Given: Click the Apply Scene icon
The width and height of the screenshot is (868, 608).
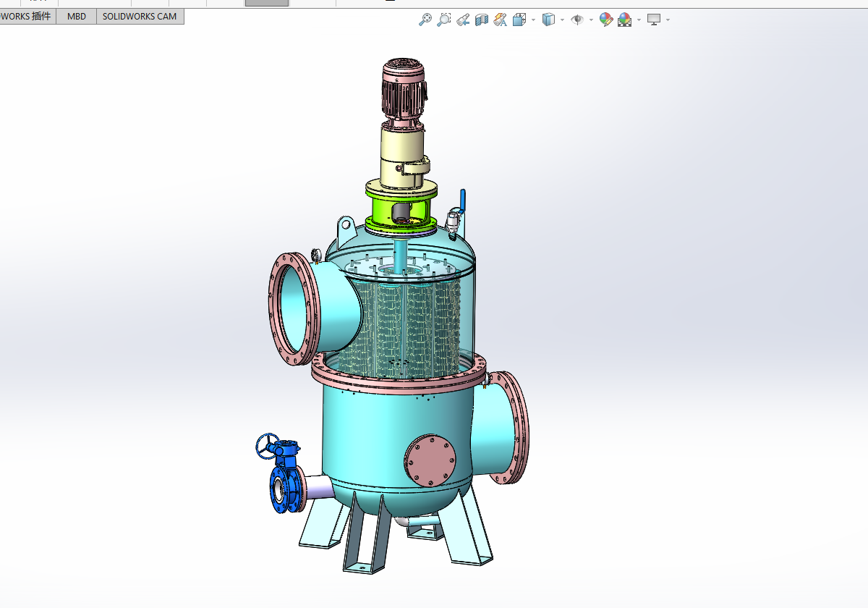Looking at the screenshot, I should (x=625, y=20).
